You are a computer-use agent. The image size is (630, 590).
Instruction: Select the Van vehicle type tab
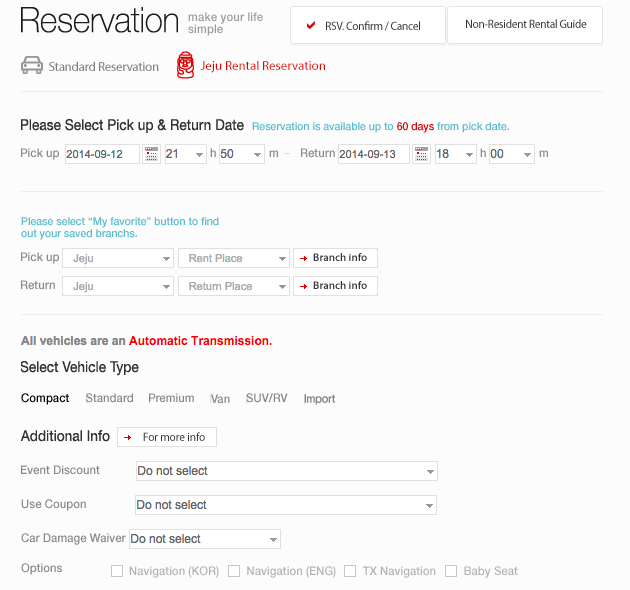tap(220, 399)
